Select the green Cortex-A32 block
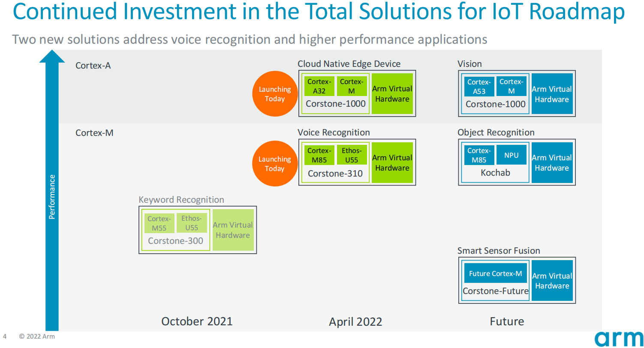The image size is (644, 348). [x=319, y=86]
